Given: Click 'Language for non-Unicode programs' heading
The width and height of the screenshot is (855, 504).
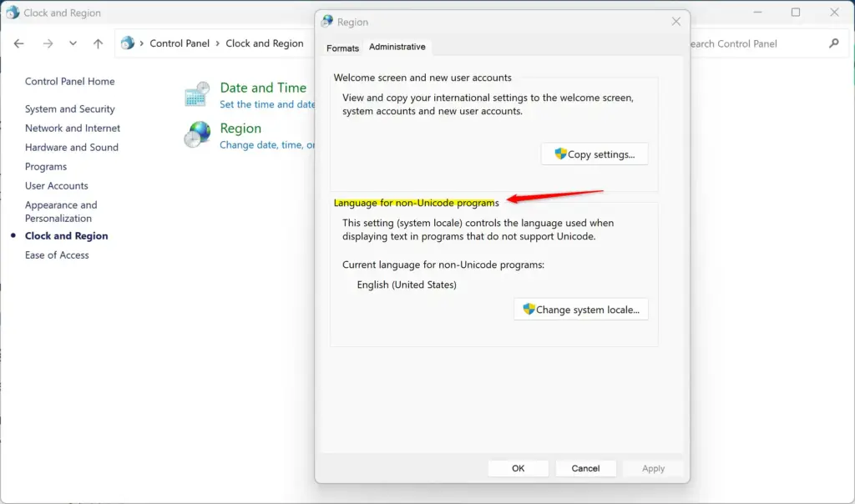Looking at the screenshot, I should coord(416,203).
